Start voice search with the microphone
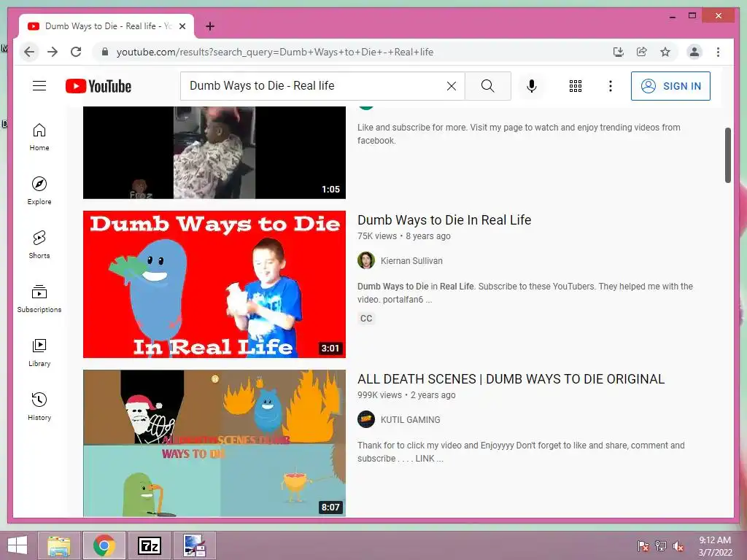Image resolution: width=747 pixels, height=560 pixels. point(532,86)
